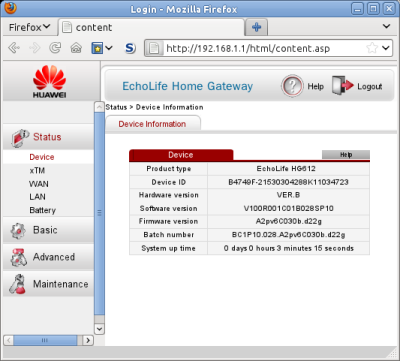Click the Firefox logo in title bar
The image size is (400, 361).
click(x=9, y=8)
